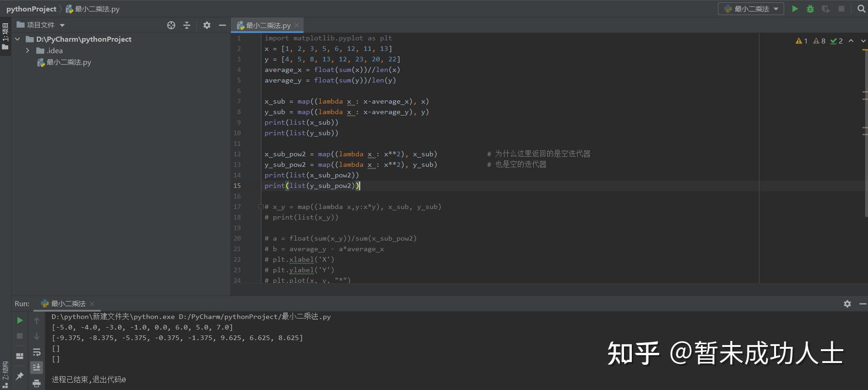Start debugging with the green bug icon

point(810,9)
